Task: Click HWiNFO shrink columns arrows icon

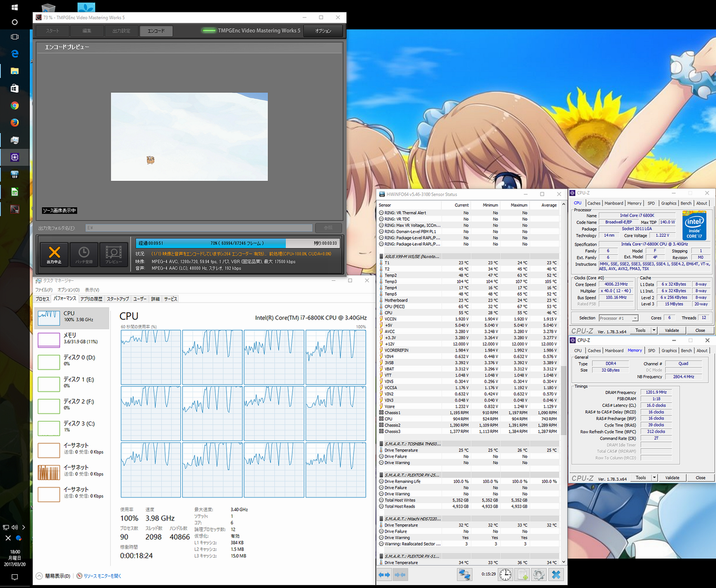Action: tap(400, 574)
